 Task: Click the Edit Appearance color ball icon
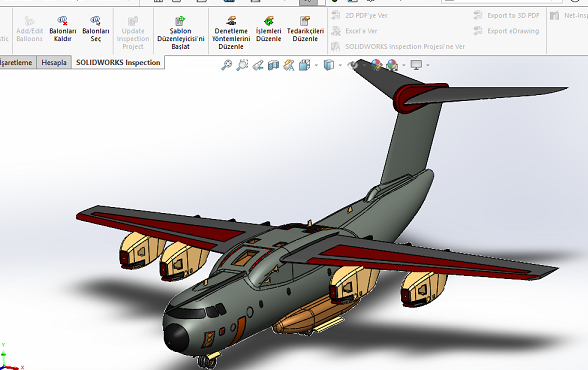click(x=376, y=65)
